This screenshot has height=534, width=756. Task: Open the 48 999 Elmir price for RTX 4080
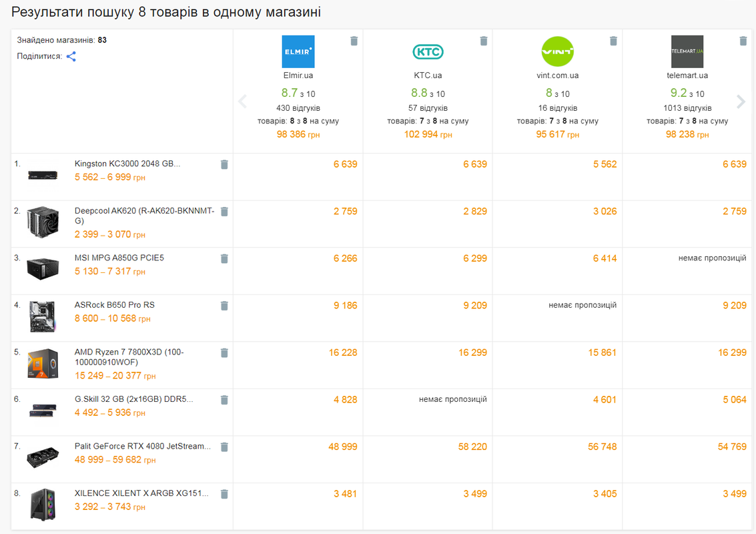343,447
